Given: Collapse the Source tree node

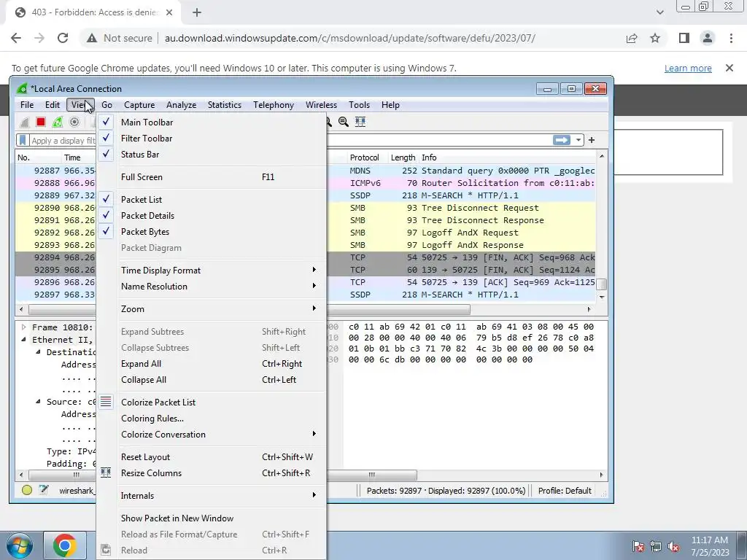Looking at the screenshot, I should tap(38, 402).
